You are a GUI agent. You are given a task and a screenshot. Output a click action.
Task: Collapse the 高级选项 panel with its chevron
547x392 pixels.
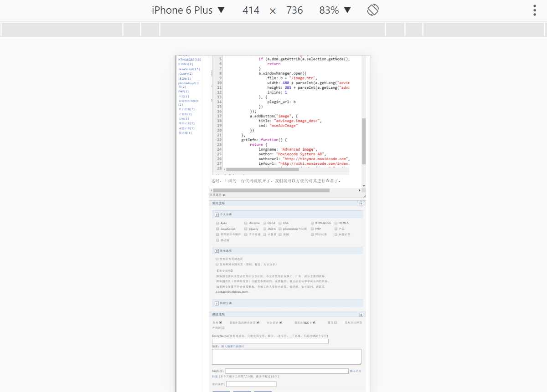click(x=361, y=315)
